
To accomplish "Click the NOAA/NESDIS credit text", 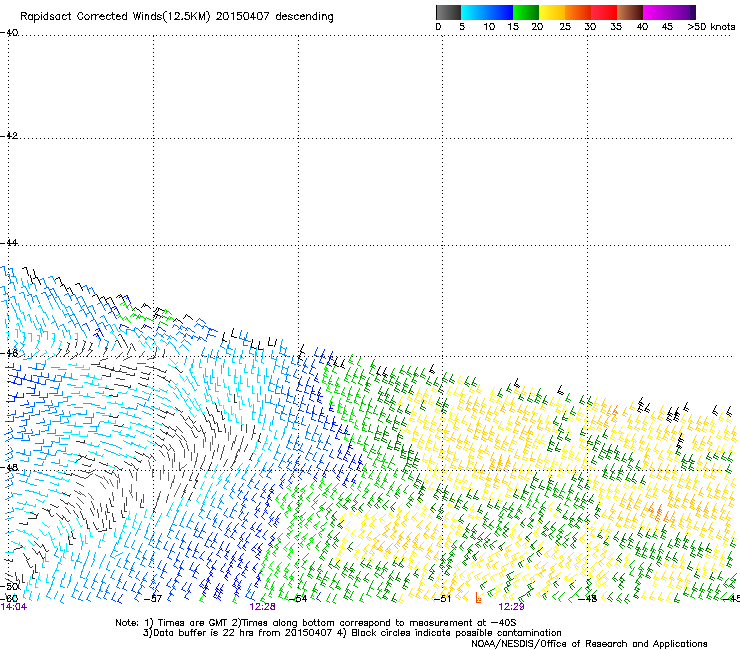I will click(589, 644).
